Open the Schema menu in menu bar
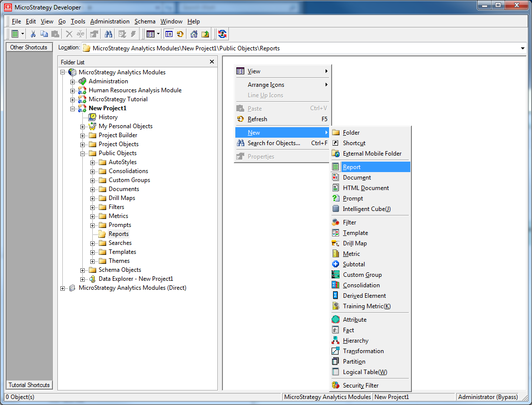Image resolution: width=532 pixels, height=405 pixels. point(145,21)
